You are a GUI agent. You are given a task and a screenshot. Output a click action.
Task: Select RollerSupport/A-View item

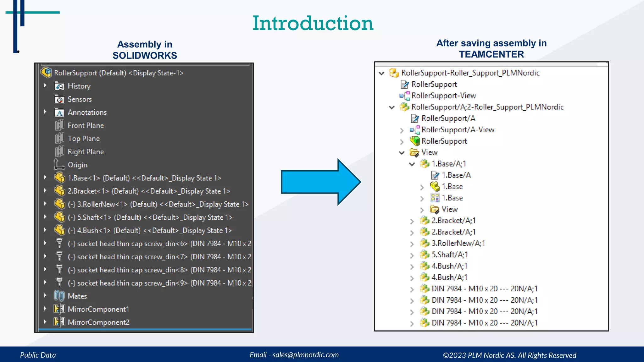click(x=458, y=130)
